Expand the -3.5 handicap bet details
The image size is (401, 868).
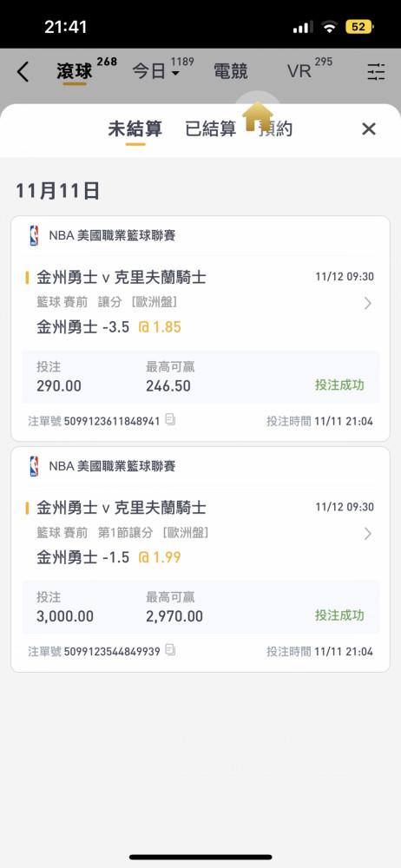368,303
